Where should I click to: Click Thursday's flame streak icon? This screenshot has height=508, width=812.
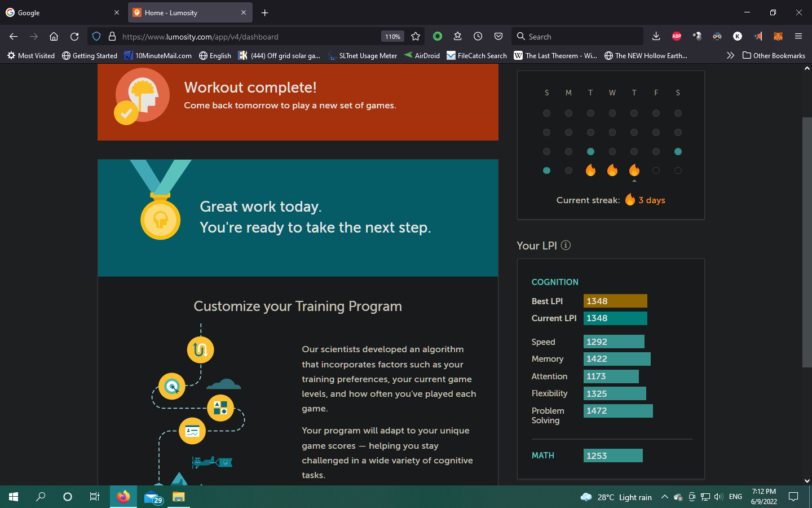[634, 170]
